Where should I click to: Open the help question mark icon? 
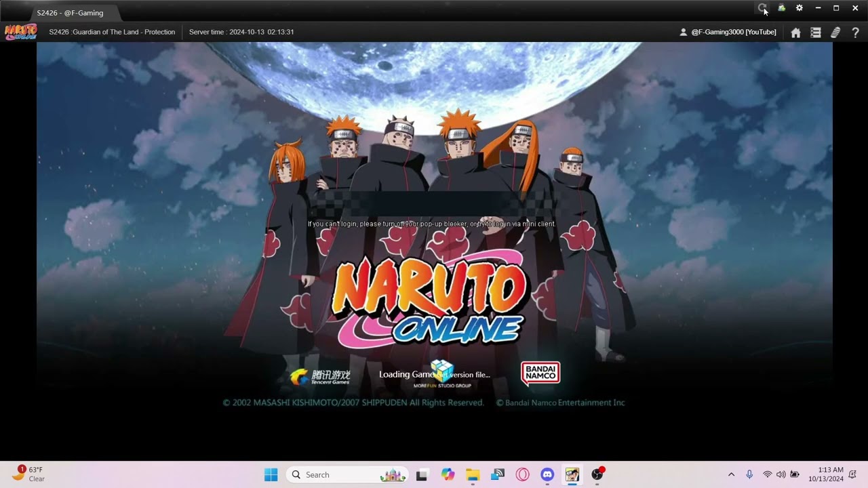tap(855, 33)
